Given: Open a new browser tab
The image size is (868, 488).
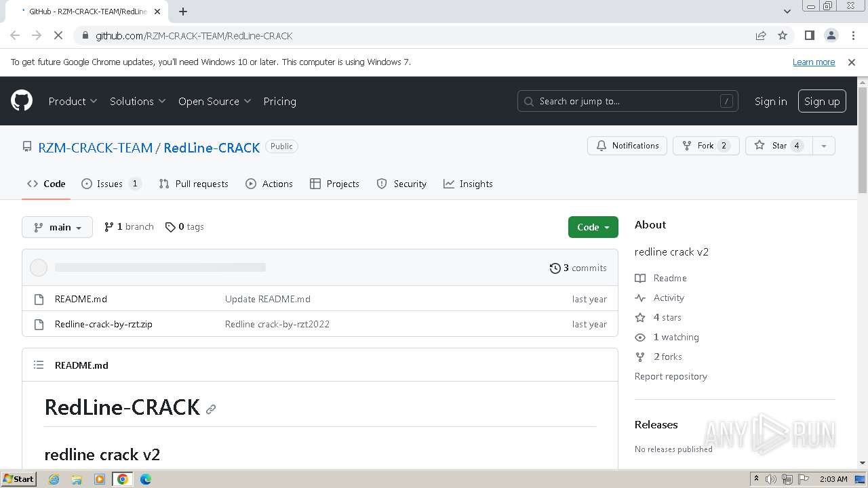Looking at the screenshot, I should 183,11.
